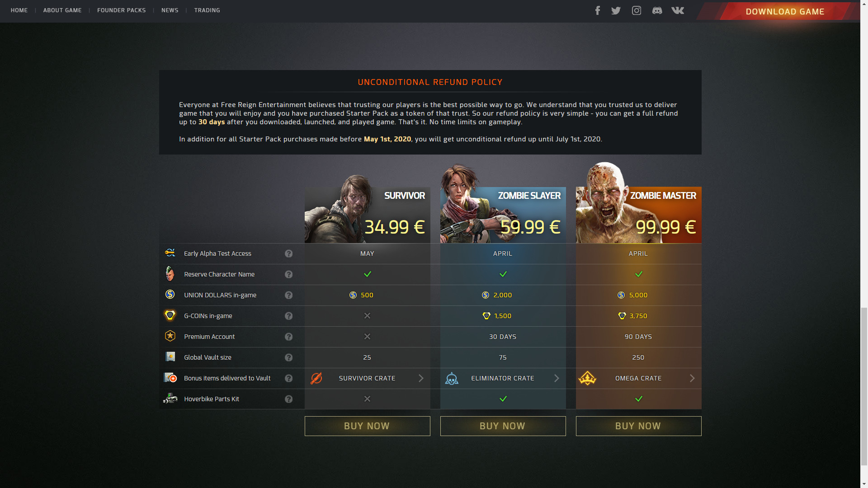This screenshot has height=488, width=868.
Task: Click the 3,750 G-COINs value
Action: (638, 316)
